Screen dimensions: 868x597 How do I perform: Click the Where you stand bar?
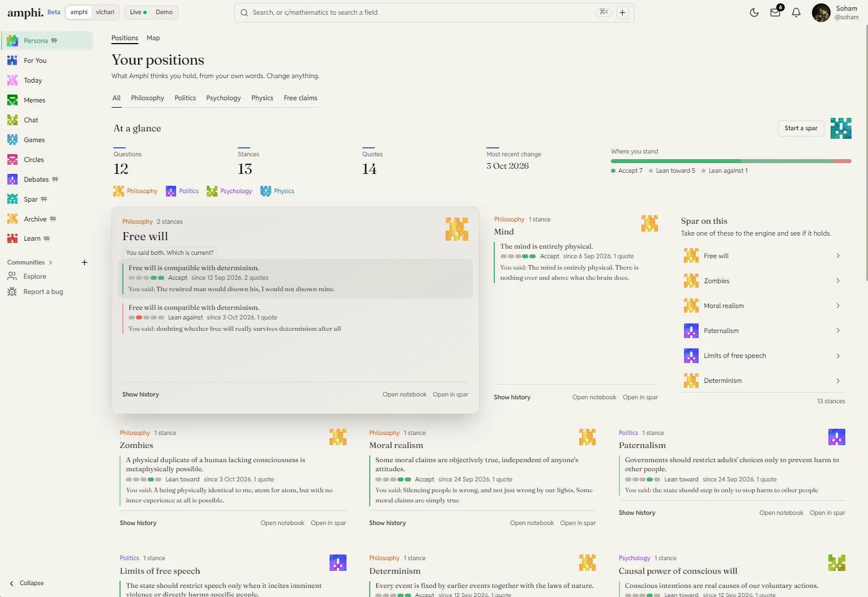(731, 161)
